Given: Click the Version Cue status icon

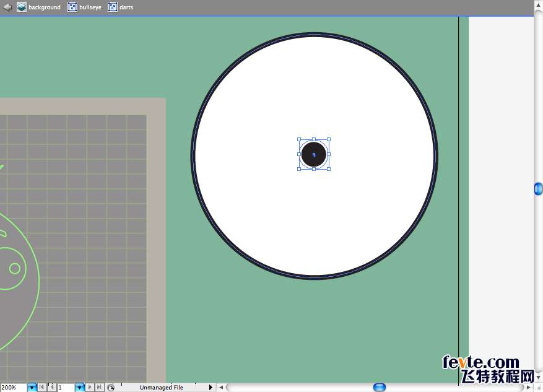Looking at the screenshot, I should [110, 388].
